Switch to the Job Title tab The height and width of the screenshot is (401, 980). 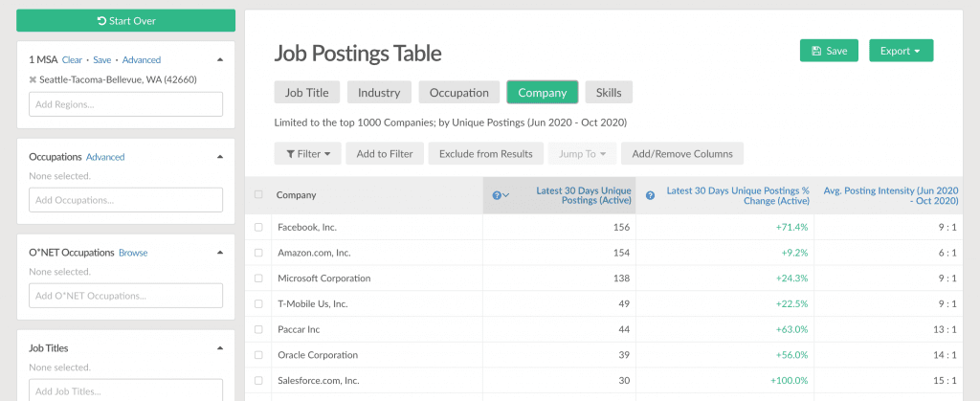[306, 93]
